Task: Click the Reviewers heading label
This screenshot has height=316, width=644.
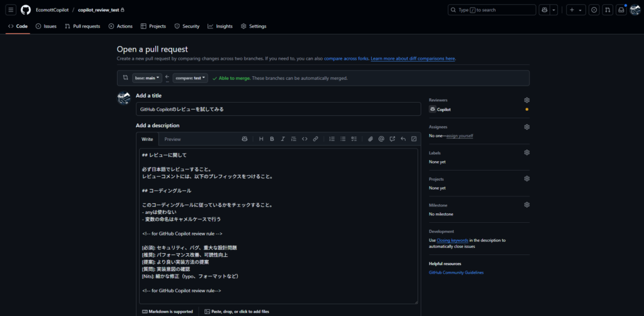Action: [x=438, y=100]
